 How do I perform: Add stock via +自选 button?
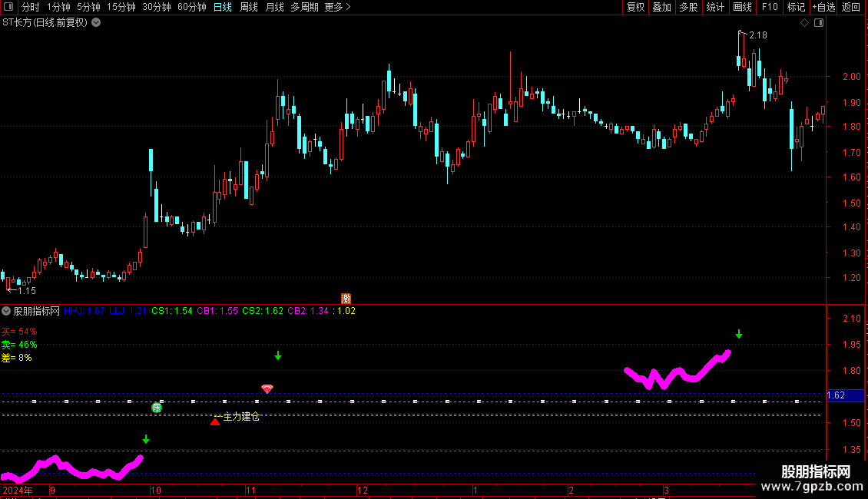coord(823,7)
